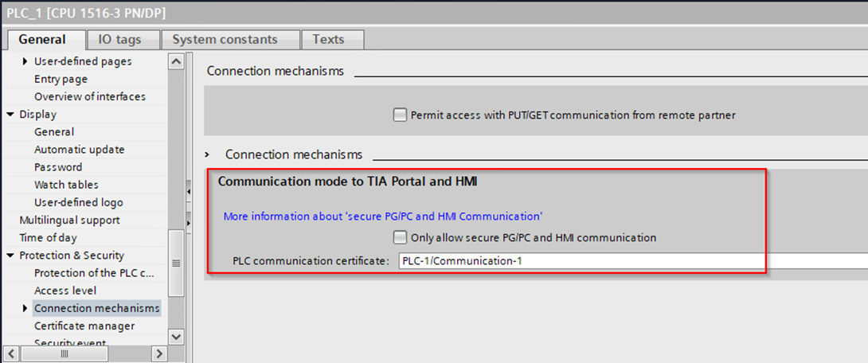This screenshot has width=868, height=363.
Task: Click Protection & Security label
Action: pyautogui.click(x=72, y=256)
